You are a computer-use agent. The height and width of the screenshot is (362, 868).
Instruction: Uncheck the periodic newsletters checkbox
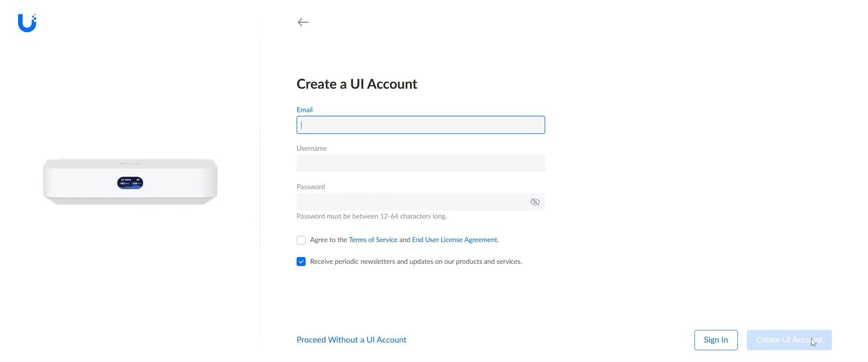(301, 262)
